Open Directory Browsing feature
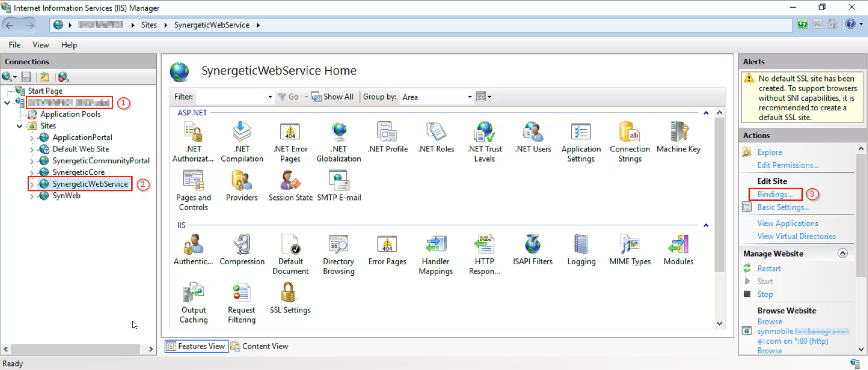Viewport: 868px width, 370px height. point(339,254)
